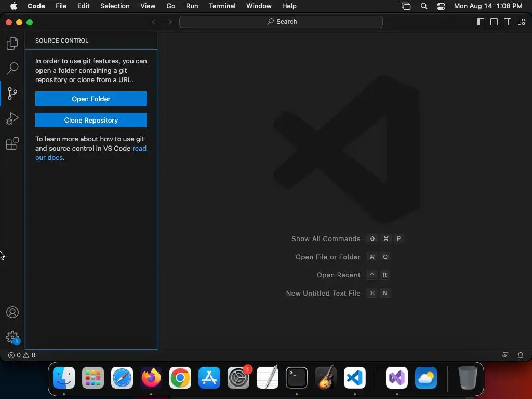This screenshot has width=532, height=399.
Task: Open TextEdit from the Dock
Action: [268, 378]
